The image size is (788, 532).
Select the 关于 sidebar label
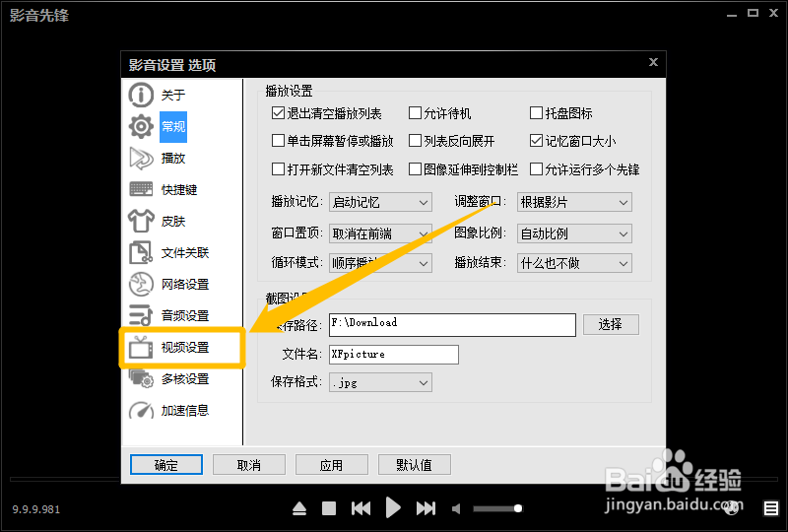pyautogui.click(x=173, y=95)
